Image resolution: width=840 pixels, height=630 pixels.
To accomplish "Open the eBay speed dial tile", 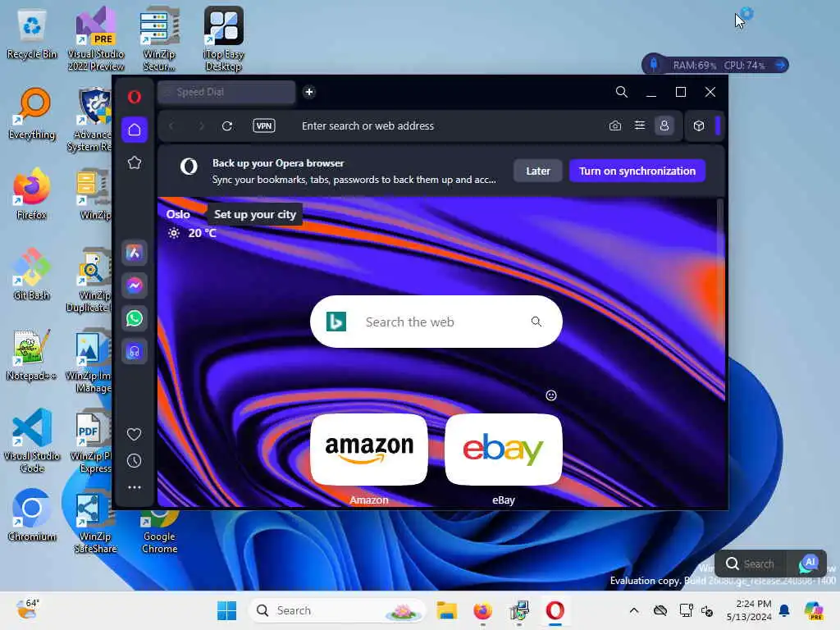I will point(504,450).
